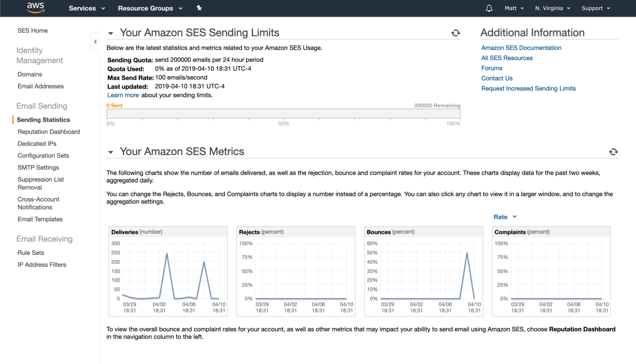636x364 pixels.
Task: Open Email Addresses page
Action: click(40, 86)
